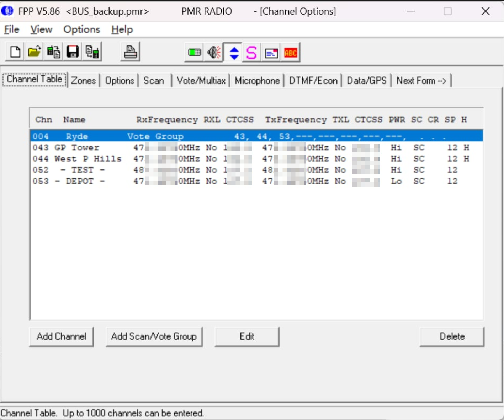Click the green radio display icon

195,53
